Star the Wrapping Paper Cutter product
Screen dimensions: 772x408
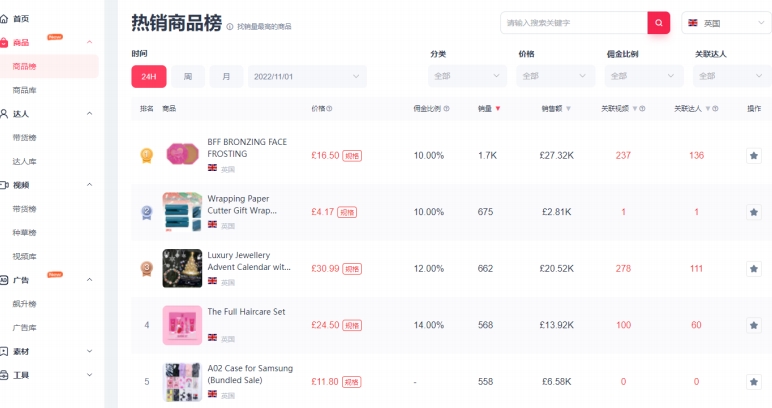click(x=753, y=212)
